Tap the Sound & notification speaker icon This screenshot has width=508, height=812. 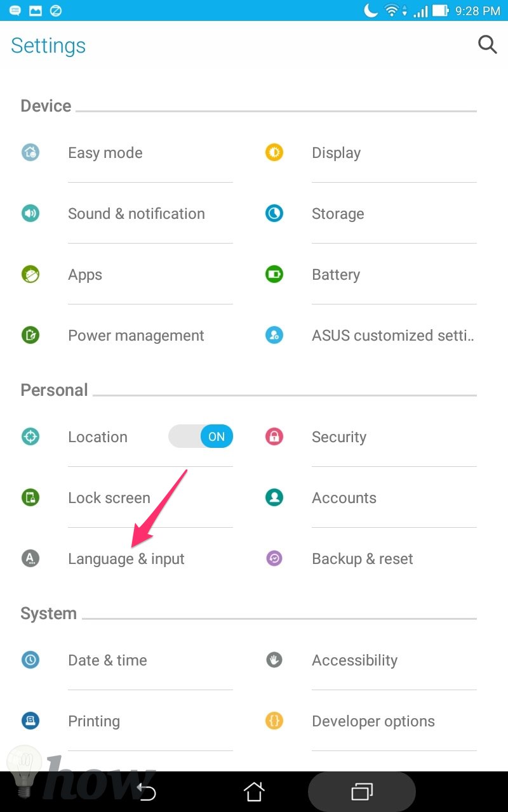[30, 213]
